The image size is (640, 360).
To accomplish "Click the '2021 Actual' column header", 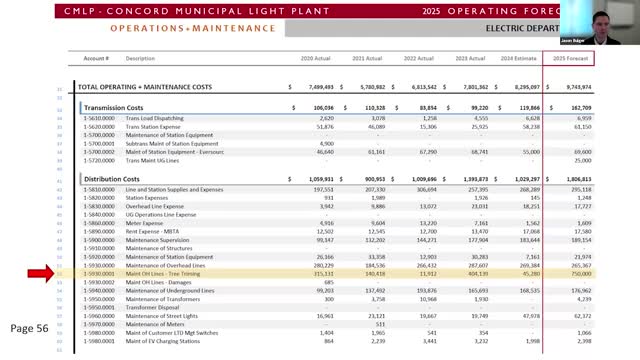I will click(x=367, y=58).
